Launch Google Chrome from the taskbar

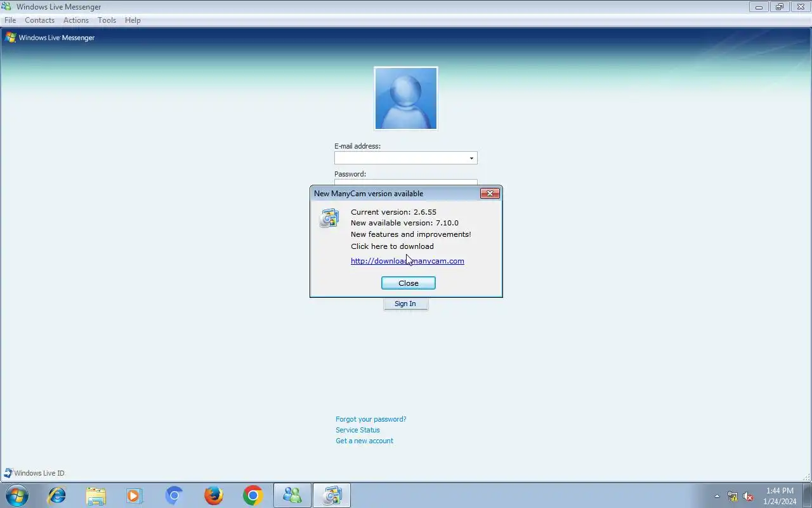[252, 495]
